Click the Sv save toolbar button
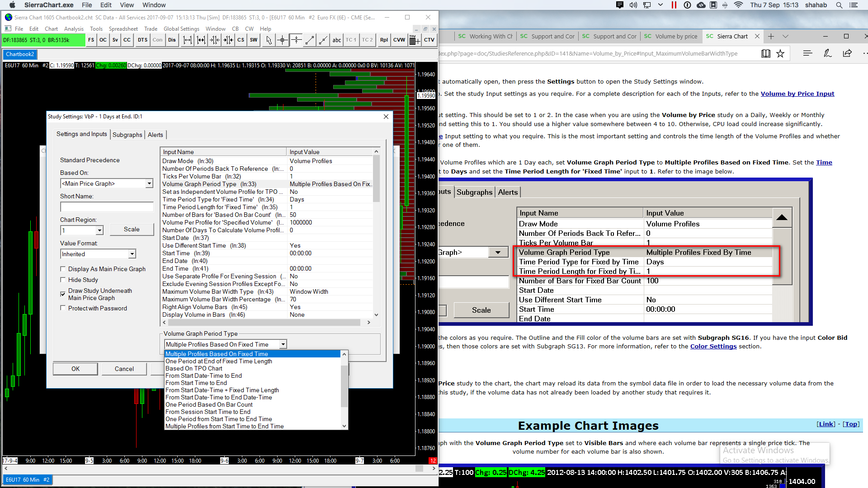 [115, 40]
